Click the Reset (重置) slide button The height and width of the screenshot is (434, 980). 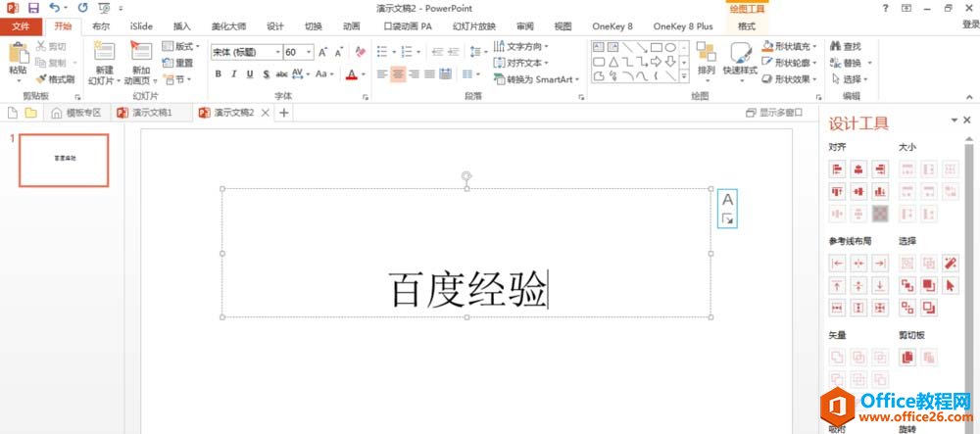[177, 63]
